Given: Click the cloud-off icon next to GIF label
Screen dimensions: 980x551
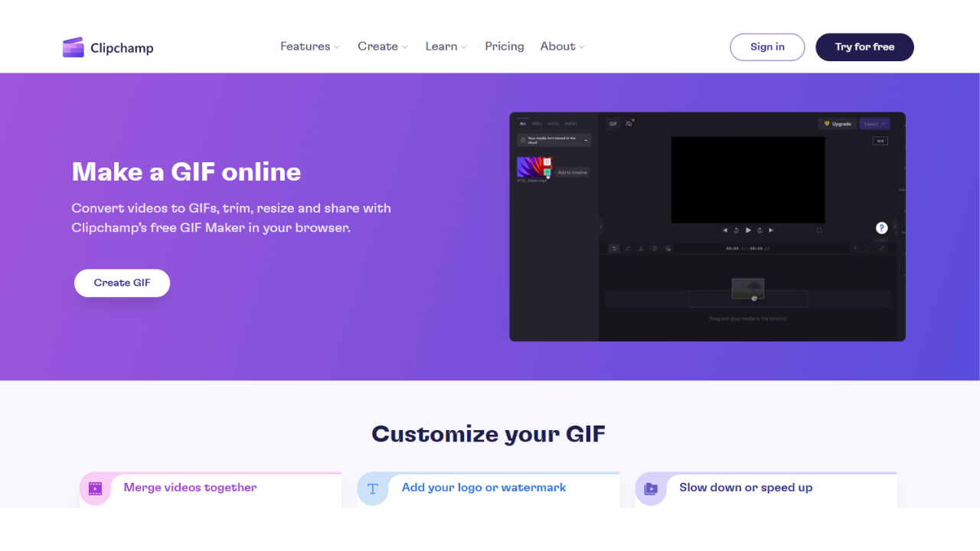Looking at the screenshot, I should coord(629,123).
